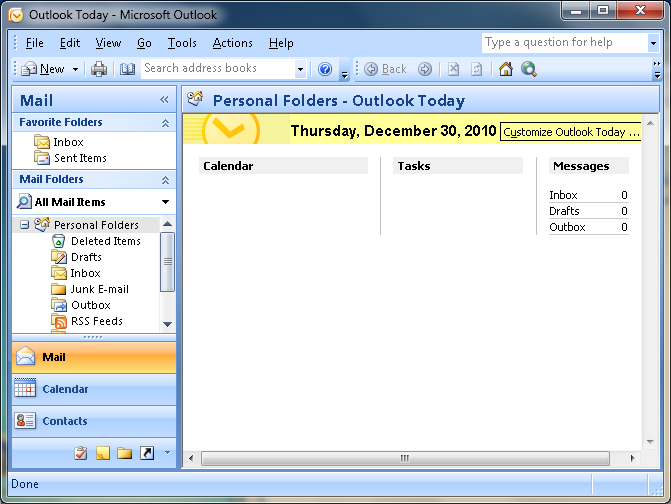The image size is (671, 504).
Task: Open the View menu
Action: 108,43
